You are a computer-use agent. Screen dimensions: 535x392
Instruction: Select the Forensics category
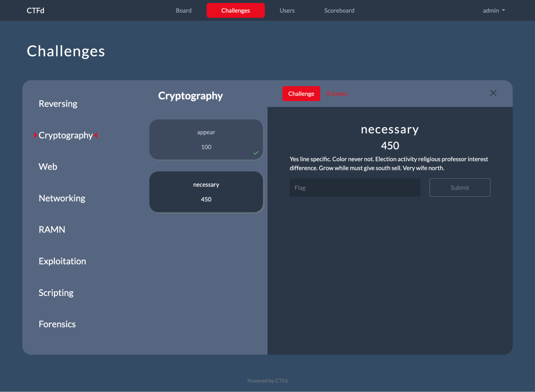pos(57,324)
